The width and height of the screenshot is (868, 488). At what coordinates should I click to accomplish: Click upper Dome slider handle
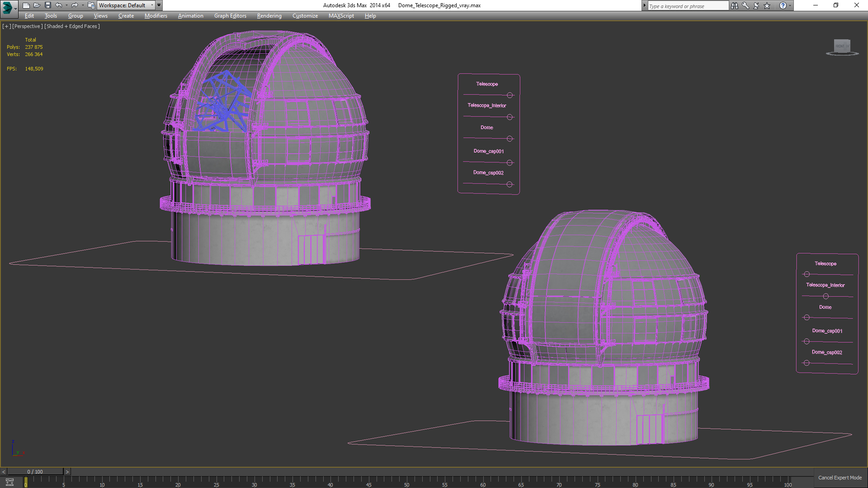(x=509, y=139)
